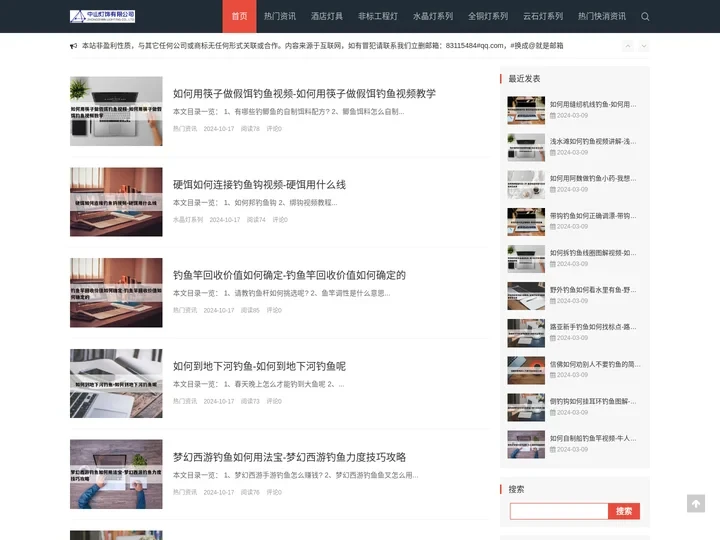
Task: Click thumbnail of 如何到地下河钓鱼 article
Action: point(116,383)
